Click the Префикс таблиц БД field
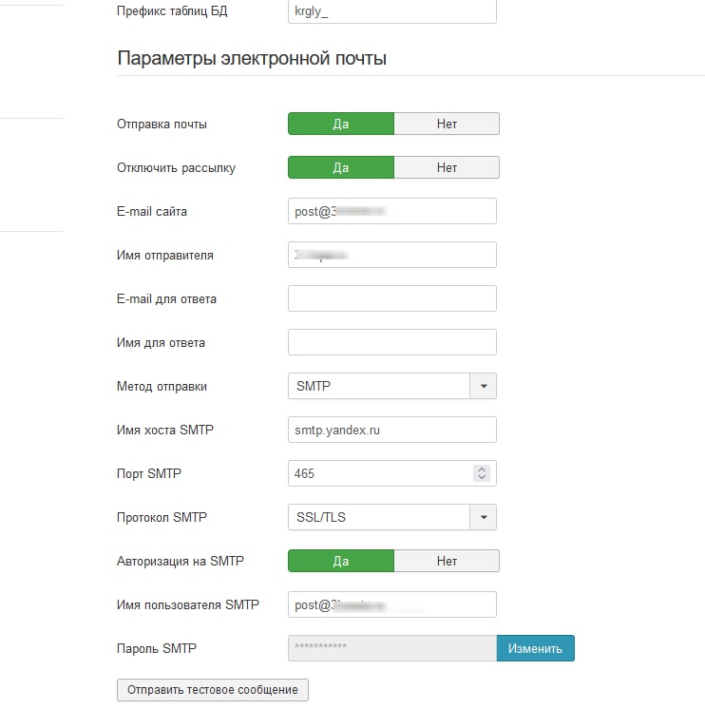 392,11
